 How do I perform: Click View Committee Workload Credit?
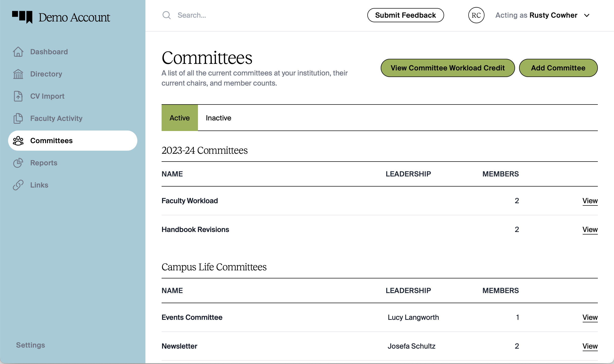(447, 68)
